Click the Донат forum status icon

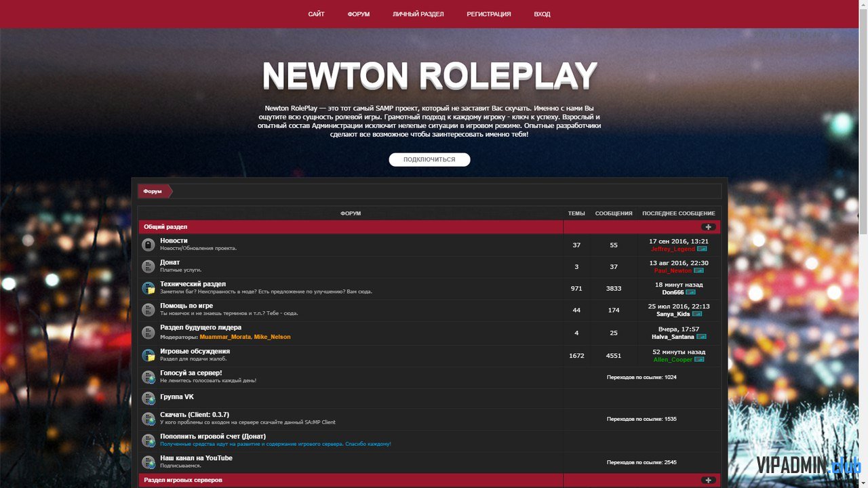tap(149, 266)
